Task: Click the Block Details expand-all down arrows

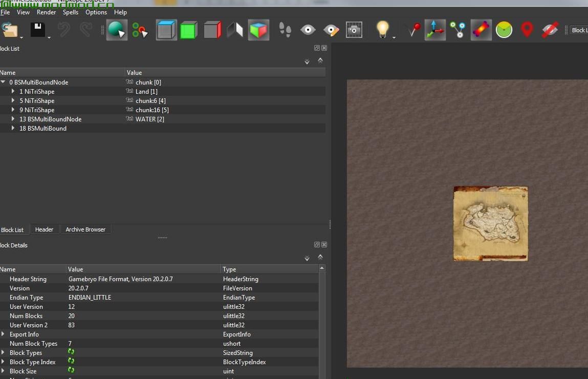Action: tap(307, 258)
